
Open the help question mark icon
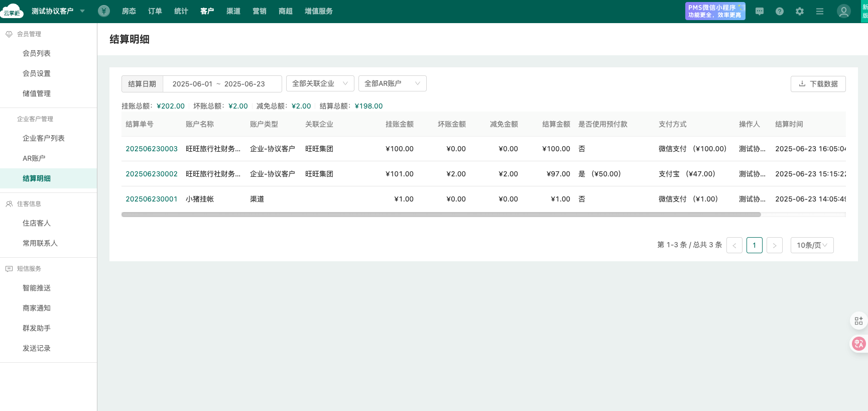[x=780, y=11]
